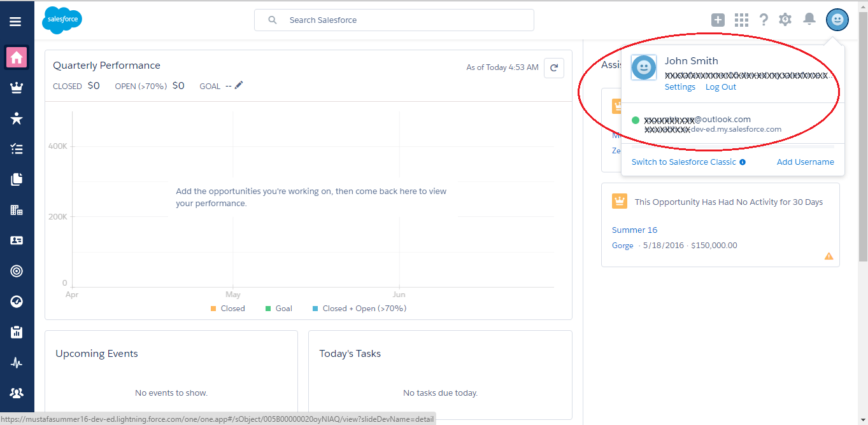Click the Upcoming Events heading
This screenshot has height=425, width=868.
point(97,354)
